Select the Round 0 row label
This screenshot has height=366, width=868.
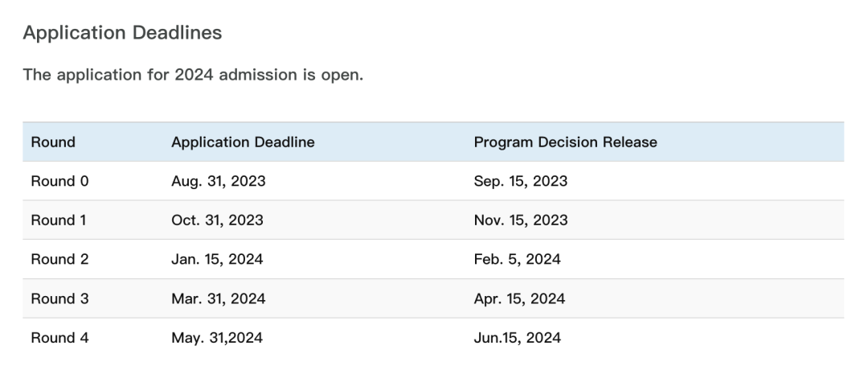click(59, 181)
